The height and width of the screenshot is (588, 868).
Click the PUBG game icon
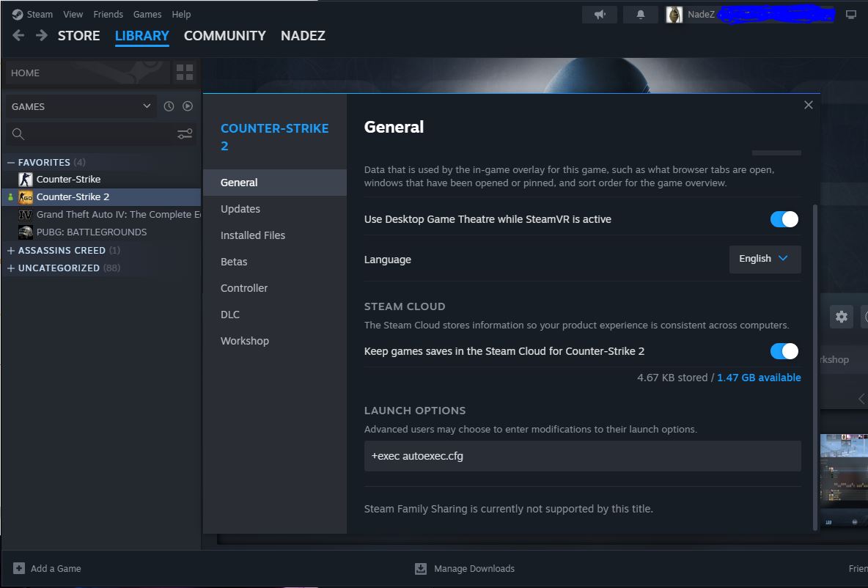[x=26, y=232]
